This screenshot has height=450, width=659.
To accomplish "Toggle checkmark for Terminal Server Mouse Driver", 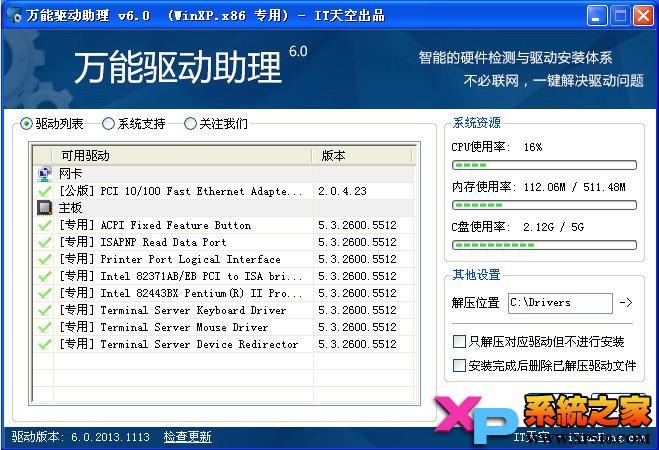I will coord(45,327).
